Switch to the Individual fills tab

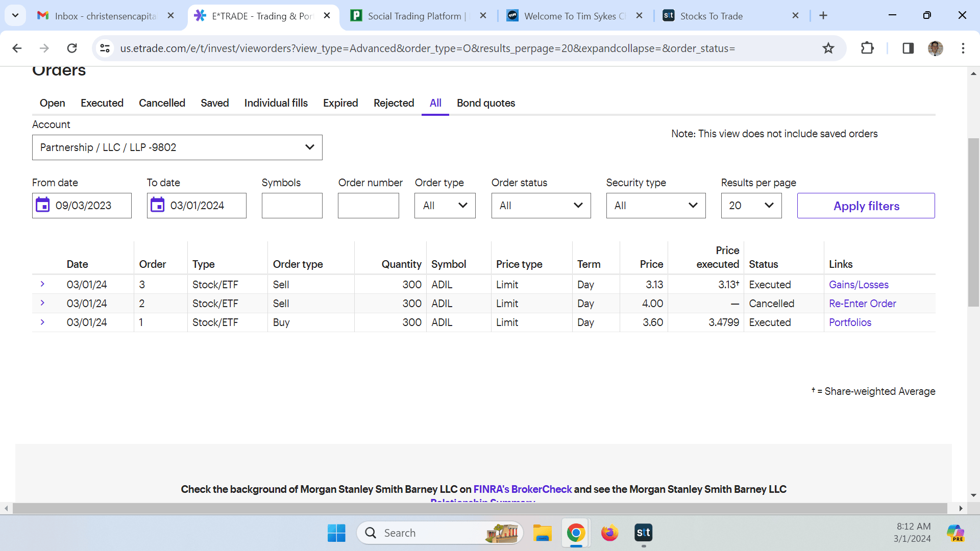(276, 103)
